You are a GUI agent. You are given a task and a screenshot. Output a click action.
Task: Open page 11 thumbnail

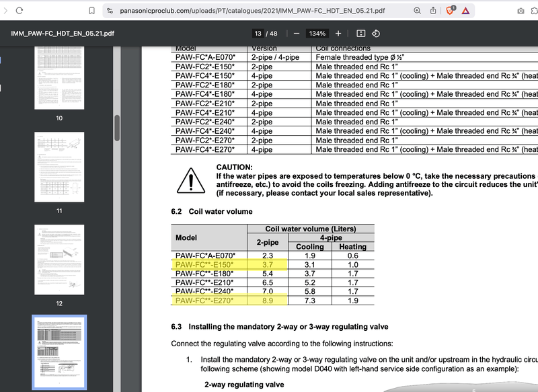pyautogui.click(x=59, y=167)
